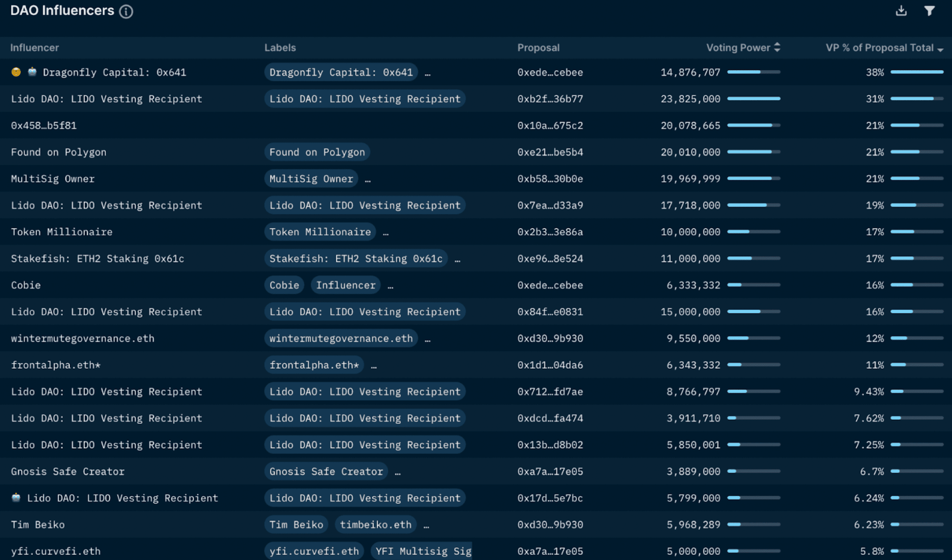Expand more labels for Dragonfly Capital row
952x560 pixels.
tap(428, 73)
